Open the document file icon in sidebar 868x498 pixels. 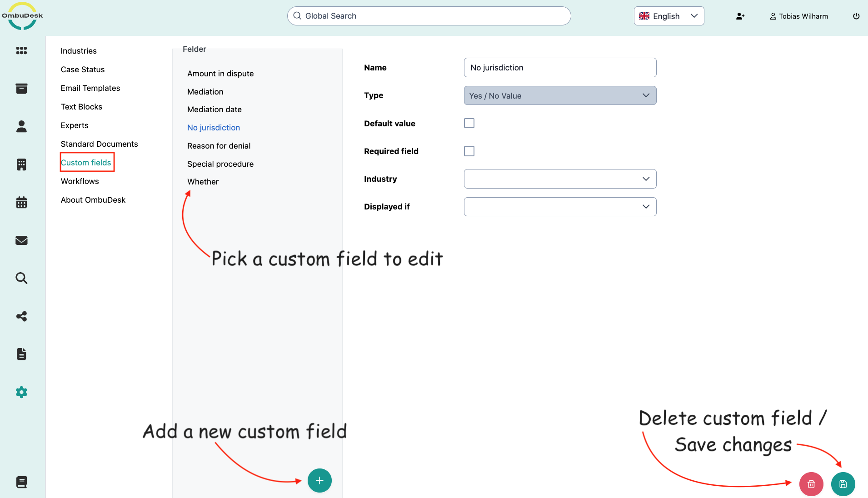[x=21, y=354]
